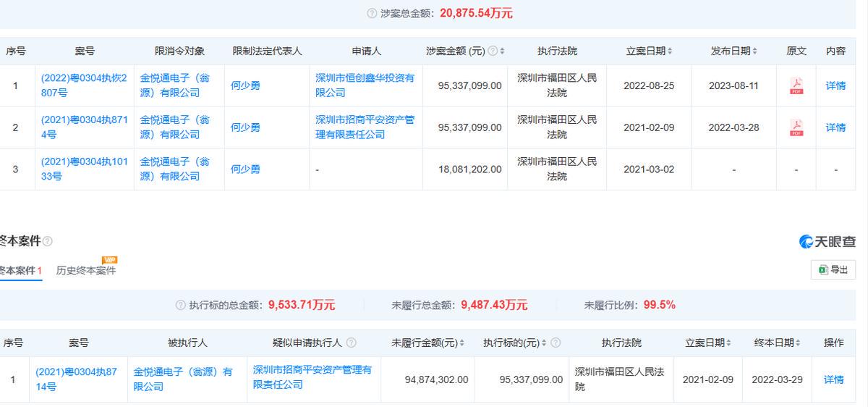Switch to 历史终本案件 VIP tab
This screenshot has height=407, width=868.
[86, 271]
